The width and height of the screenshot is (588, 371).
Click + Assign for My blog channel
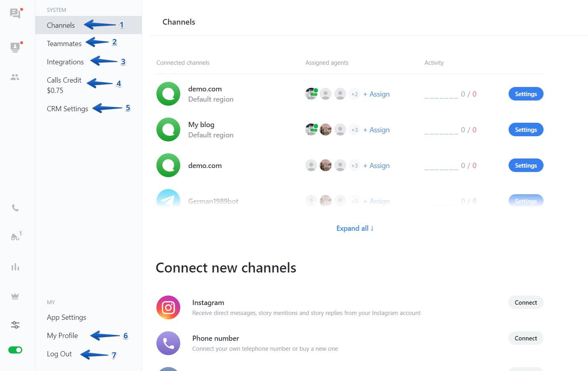[x=376, y=130]
